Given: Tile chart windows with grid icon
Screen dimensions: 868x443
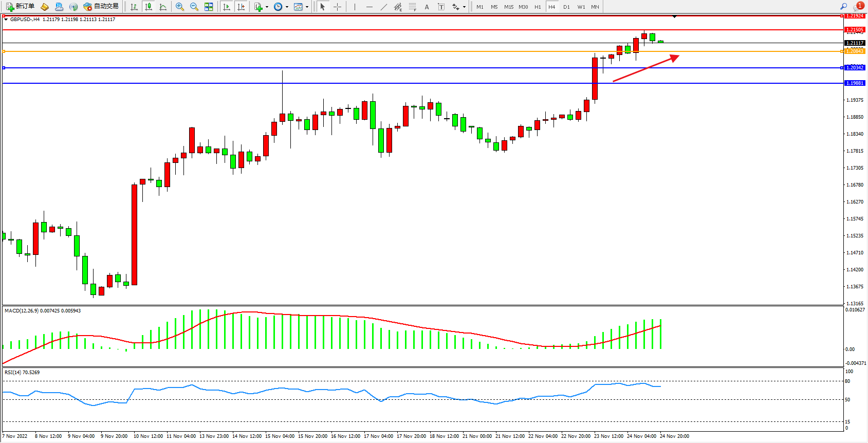Looking at the screenshot, I should [209, 7].
